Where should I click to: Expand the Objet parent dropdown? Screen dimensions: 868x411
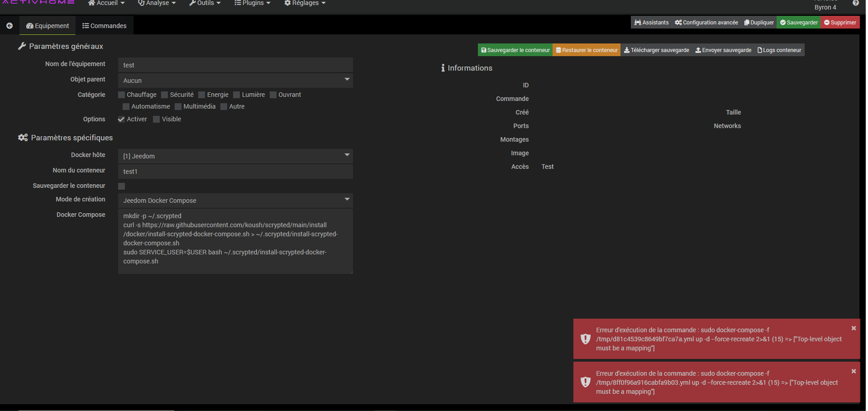pos(235,81)
